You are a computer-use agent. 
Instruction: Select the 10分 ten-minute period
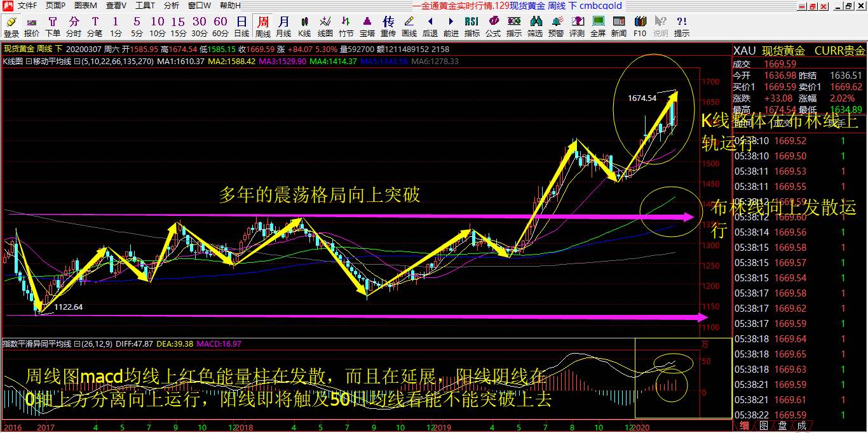tap(158, 27)
